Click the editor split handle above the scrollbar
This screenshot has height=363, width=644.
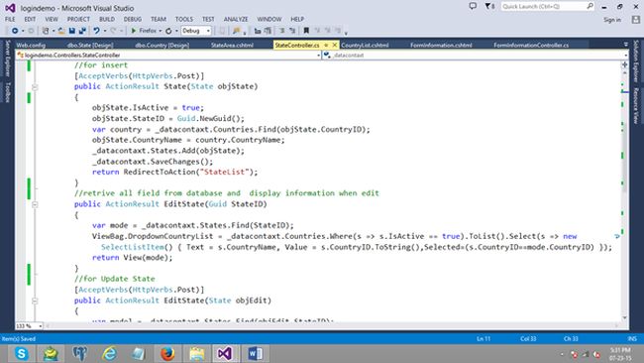click(625, 64)
